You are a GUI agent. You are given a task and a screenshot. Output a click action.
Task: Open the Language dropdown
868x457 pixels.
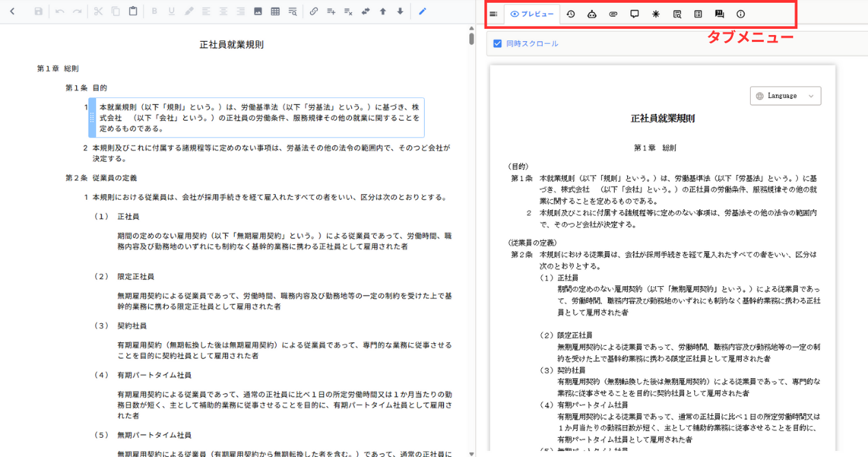786,96
